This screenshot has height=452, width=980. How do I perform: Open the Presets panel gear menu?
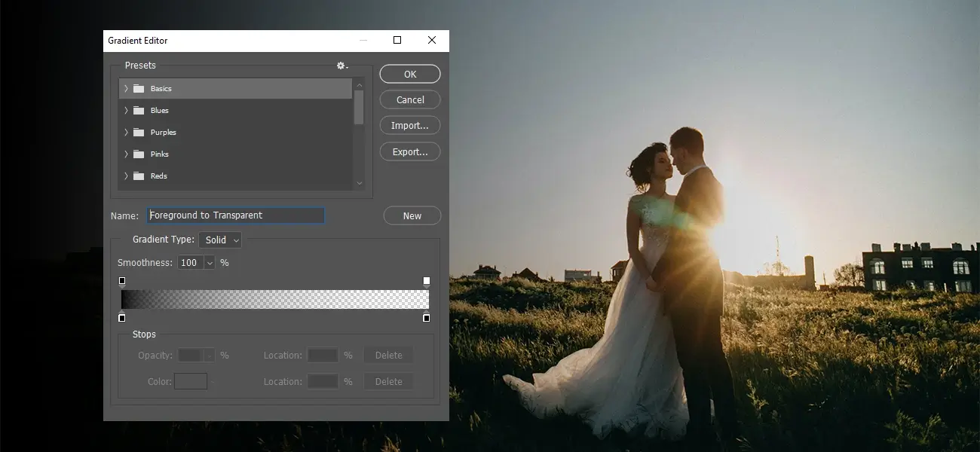click(x=341, y=66)
